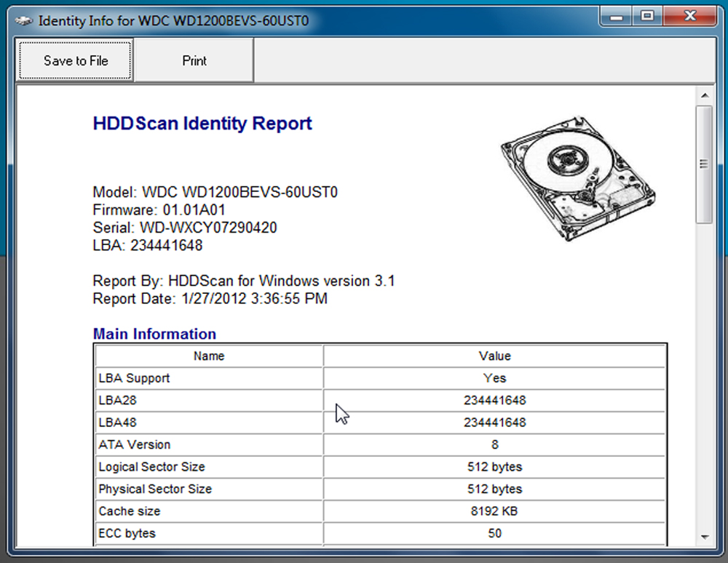Click the Yes value for LBA Support
The width and height of the screenshot is (728, 563).
pos(494,378)
